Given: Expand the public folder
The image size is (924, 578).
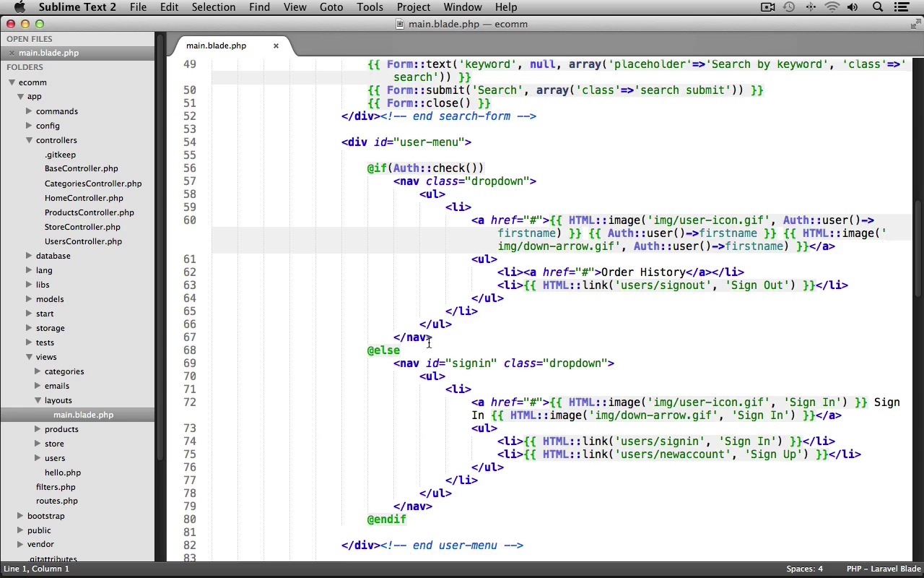Looking at the screenshot, I should pyautogui.click(x=20, y=530).
